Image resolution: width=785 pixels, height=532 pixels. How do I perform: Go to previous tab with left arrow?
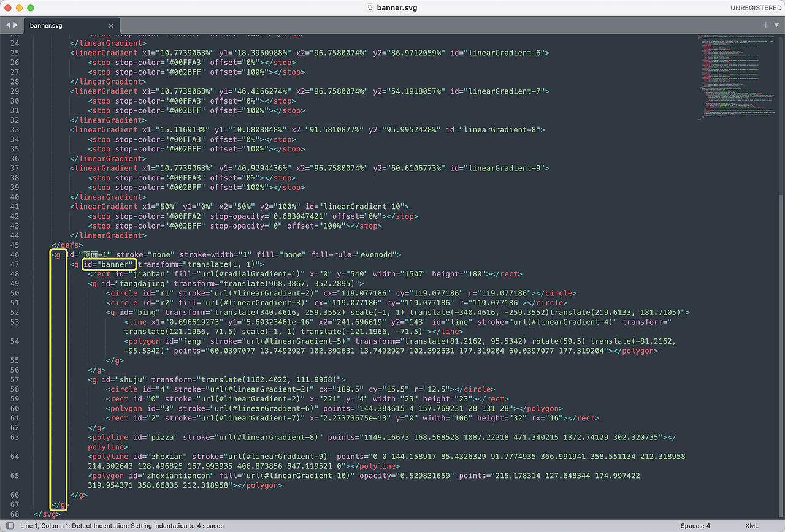8,25
